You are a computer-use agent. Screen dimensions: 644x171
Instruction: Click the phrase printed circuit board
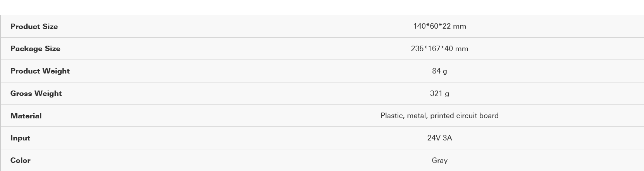click(x=464, y=116)
